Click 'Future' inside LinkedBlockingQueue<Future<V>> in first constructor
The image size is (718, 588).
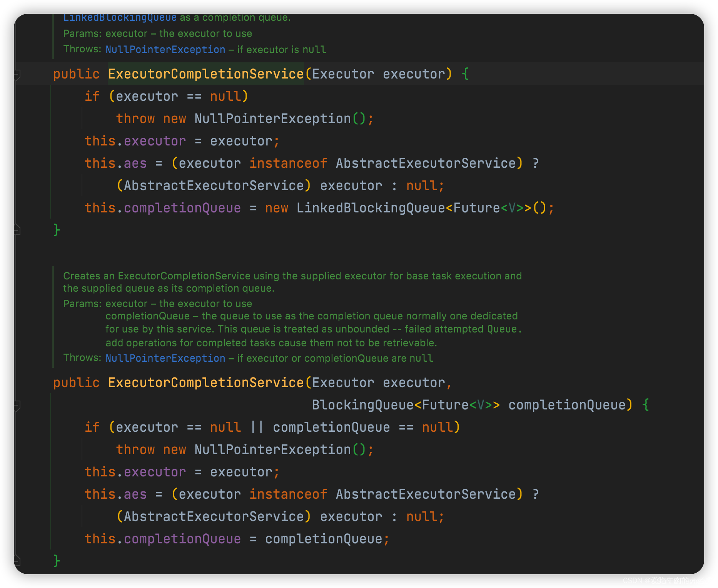pos(477,208)
